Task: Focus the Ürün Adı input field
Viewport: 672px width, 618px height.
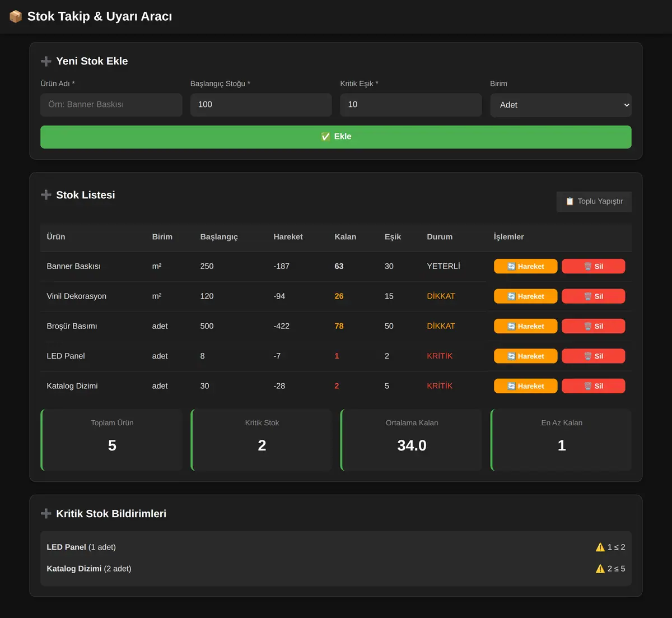Action: click(x=111, y=105)
